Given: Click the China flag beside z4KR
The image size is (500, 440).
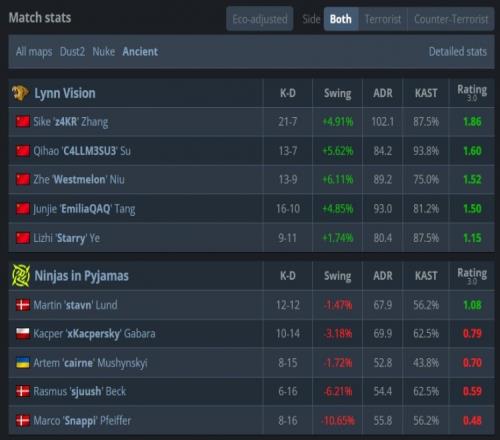Looking at the screenshot, I should point(23,122).
